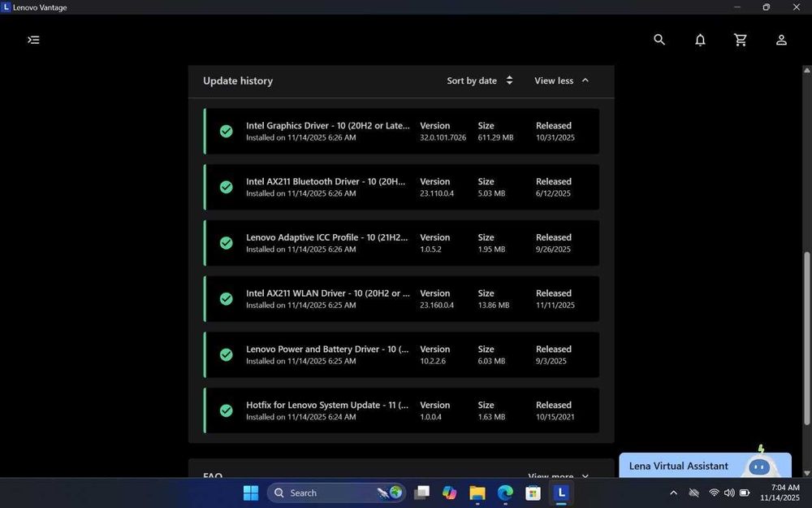Open the shopping cart icon
The height and width of the screenshot is (508, 812).
click(741, 40)
